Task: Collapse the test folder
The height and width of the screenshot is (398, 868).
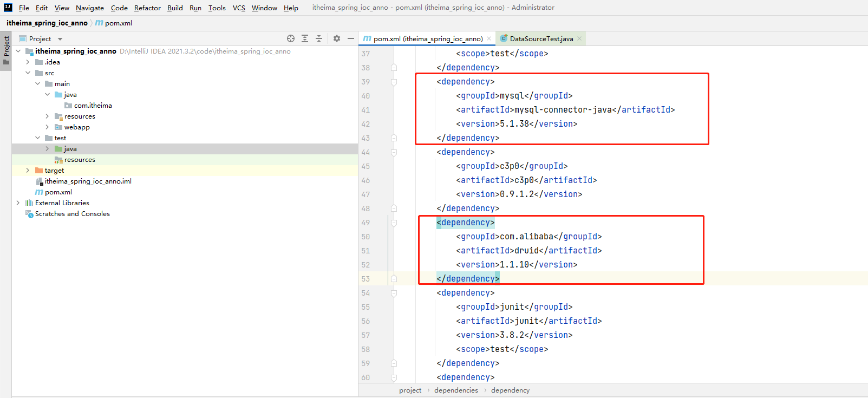Action: pos(38,138)
